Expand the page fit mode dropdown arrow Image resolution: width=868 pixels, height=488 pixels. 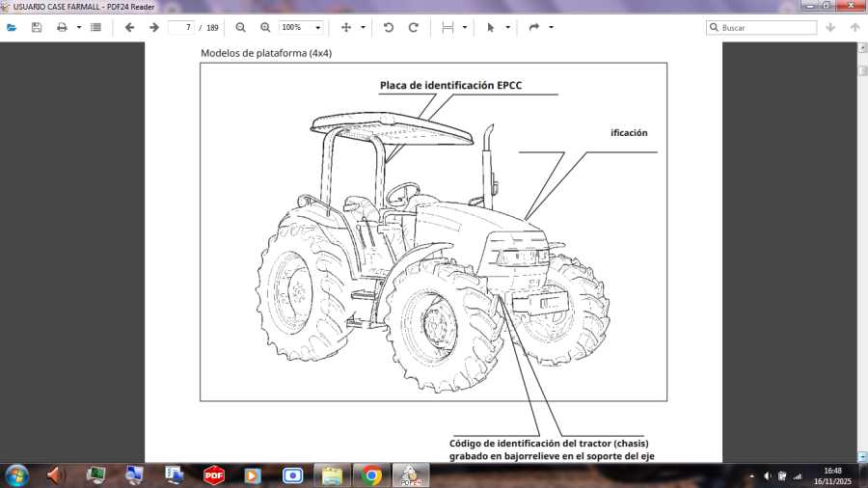point(363,28)
